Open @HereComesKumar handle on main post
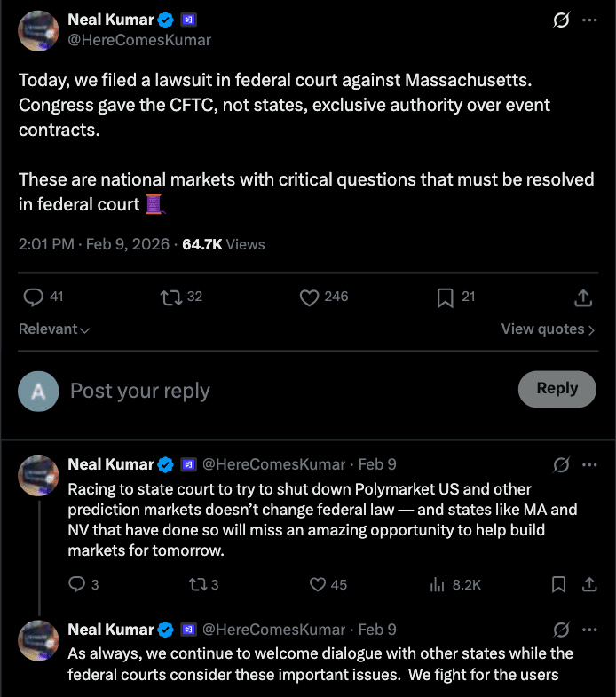616x697 pixels. 139,40
